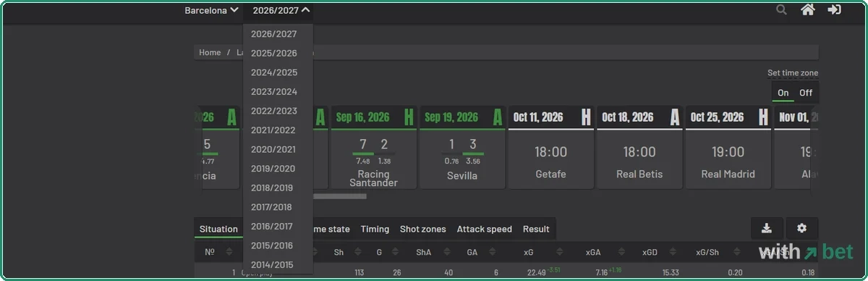868x281 pixels.
Task: Open the Oct 11 Getafe fixture
Action: [x=550, y=148]
